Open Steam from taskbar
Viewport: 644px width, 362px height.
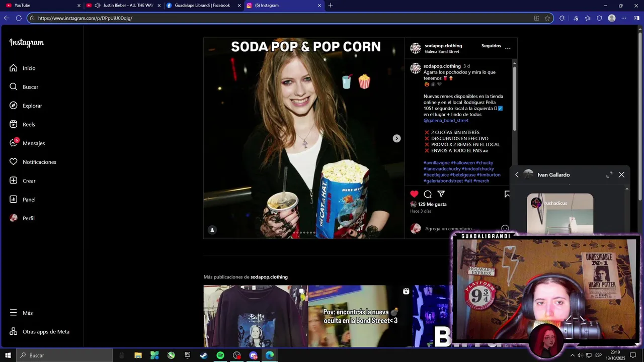204,355
